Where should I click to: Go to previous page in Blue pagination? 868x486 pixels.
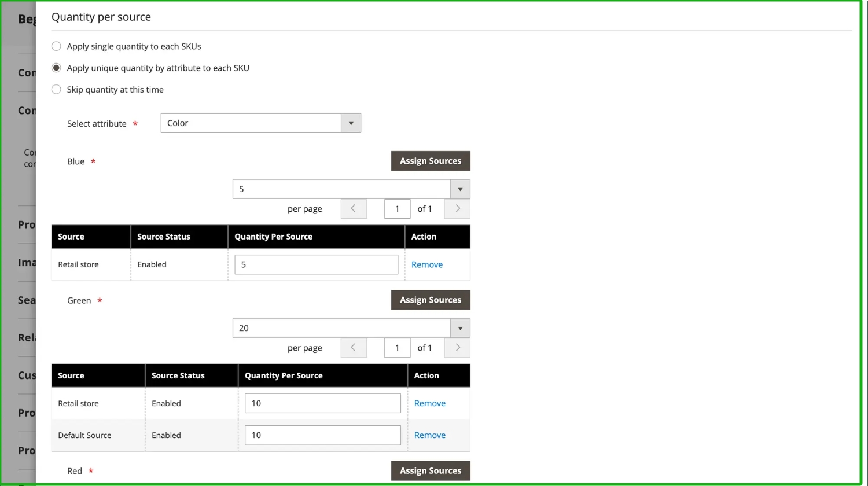tap(353, 209)
